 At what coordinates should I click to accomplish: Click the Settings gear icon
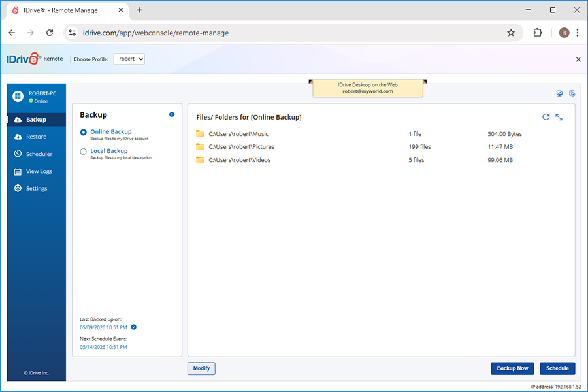pos(18,188)
